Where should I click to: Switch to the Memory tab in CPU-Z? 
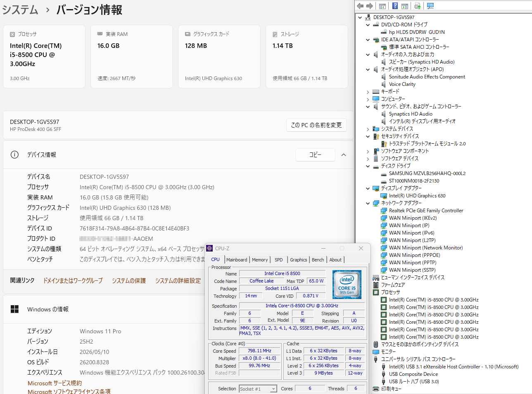pyautogui.click(x=260, y=260)
